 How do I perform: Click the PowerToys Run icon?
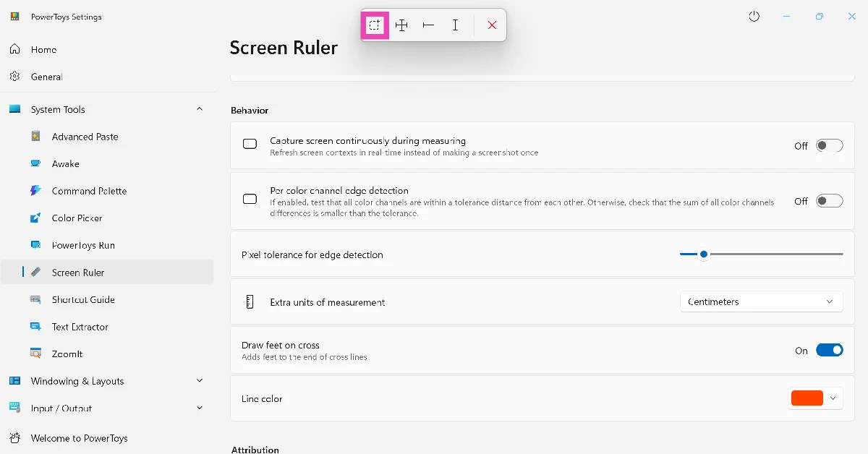(x=36, y=245)
